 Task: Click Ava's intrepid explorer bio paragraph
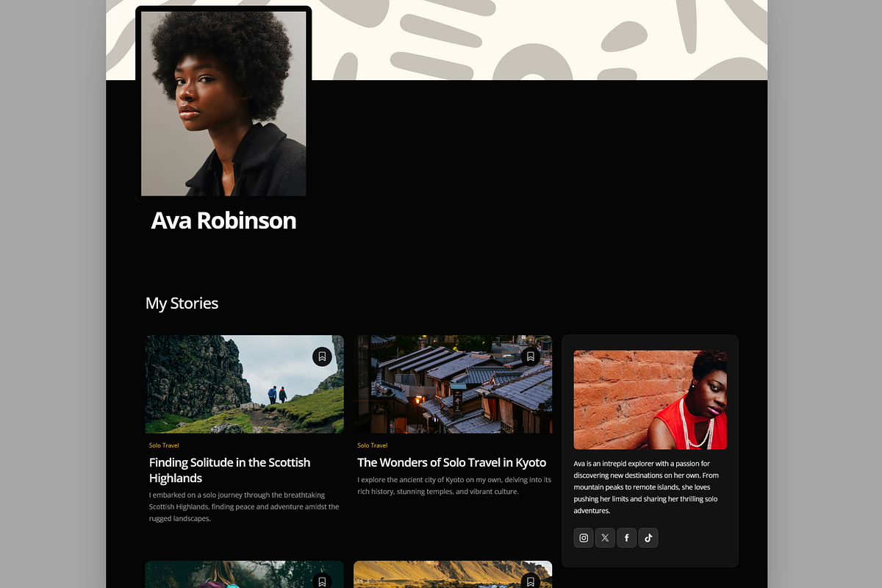(647, 487)
